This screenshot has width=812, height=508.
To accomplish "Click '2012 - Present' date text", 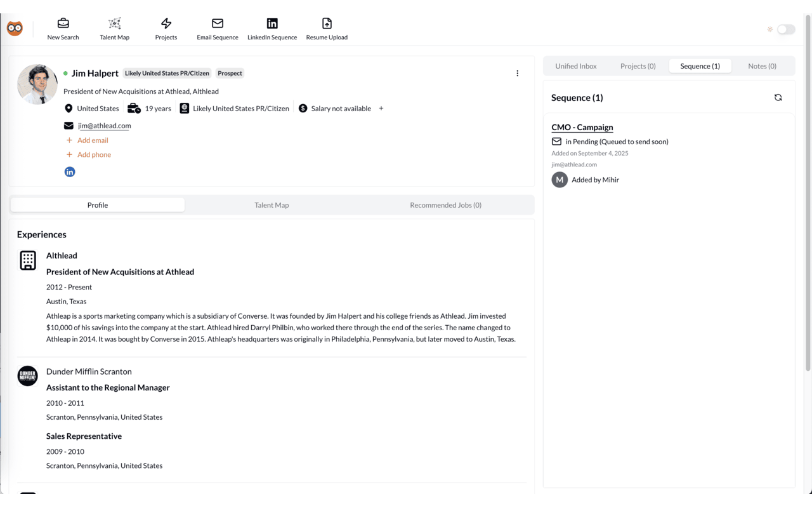I will click(x=69, y=287).
